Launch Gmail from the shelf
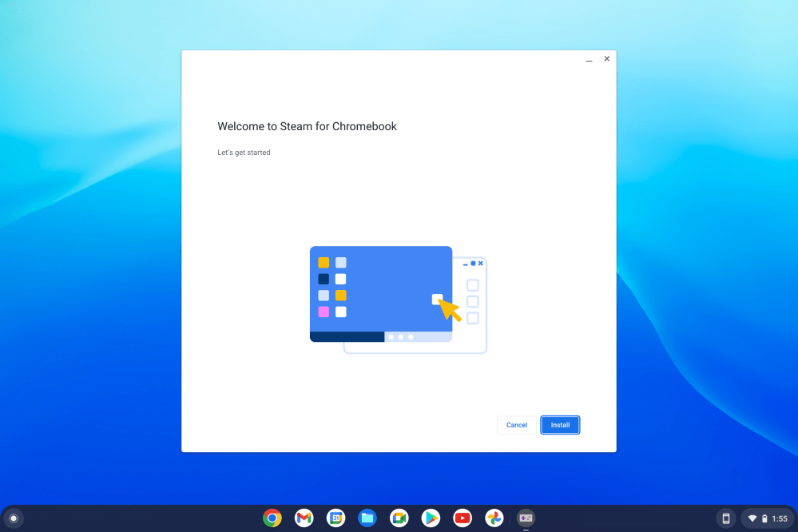The image size is (798, 532). pyautogui.click(x=304, y=518)
